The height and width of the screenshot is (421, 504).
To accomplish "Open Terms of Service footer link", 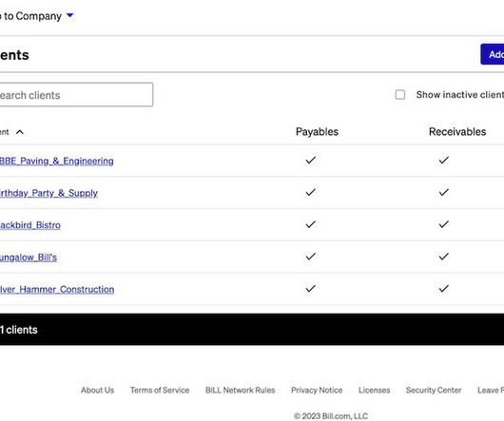I will pos(160,391).
